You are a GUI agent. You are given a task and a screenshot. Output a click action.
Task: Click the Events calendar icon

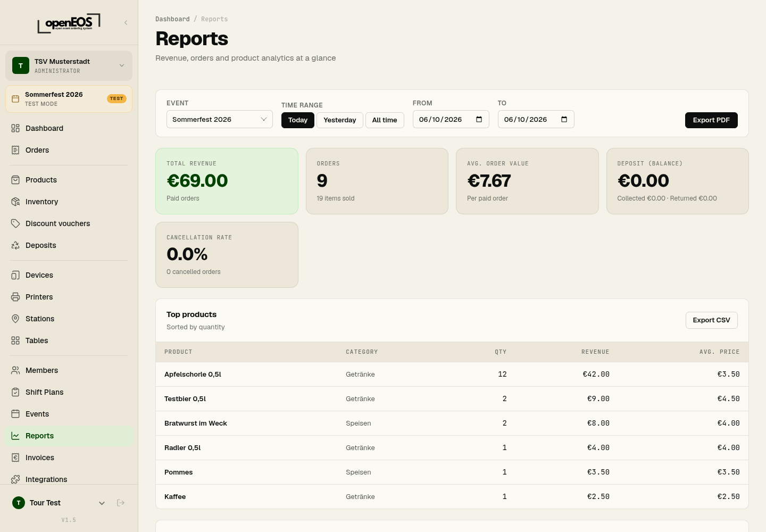15,414
